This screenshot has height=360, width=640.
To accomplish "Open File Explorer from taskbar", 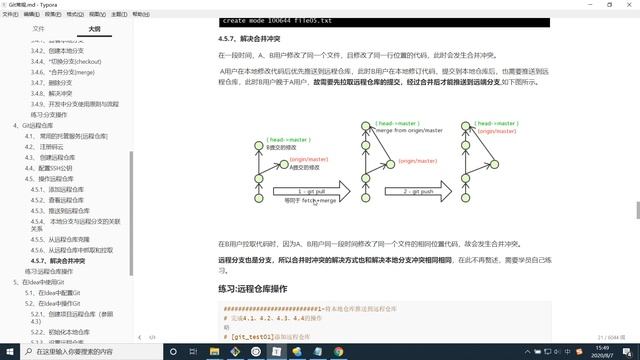I will [214, 351].
